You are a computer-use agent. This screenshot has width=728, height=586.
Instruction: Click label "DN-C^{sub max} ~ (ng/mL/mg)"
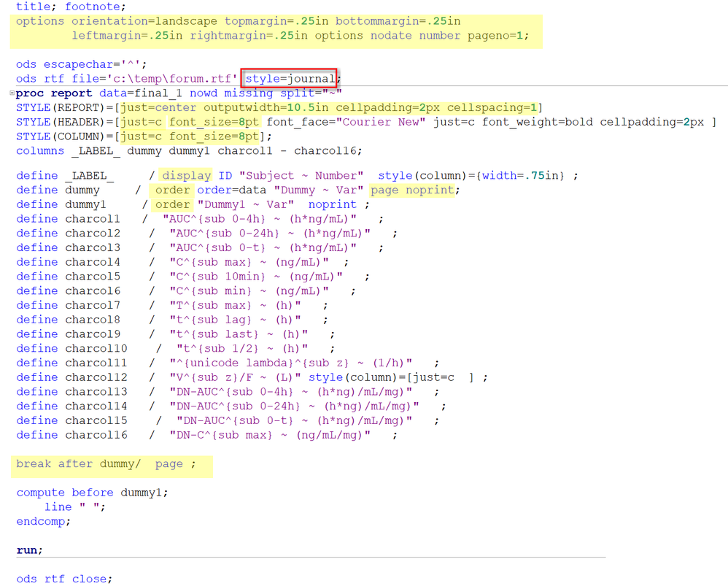point(270,434)
